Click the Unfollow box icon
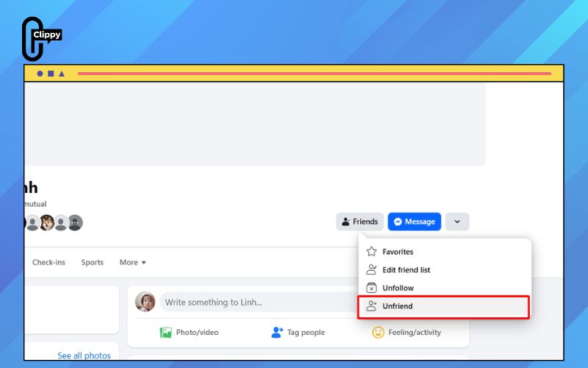 pos(371,288)
